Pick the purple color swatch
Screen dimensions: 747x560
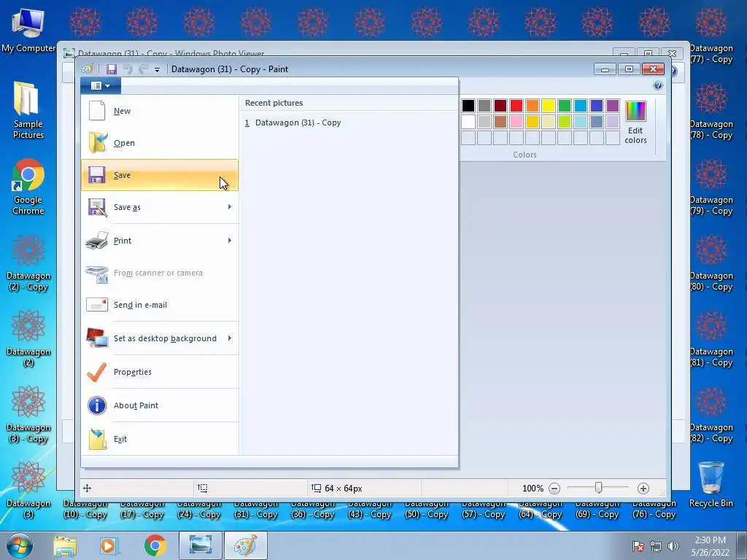click(x=613, y=106)
